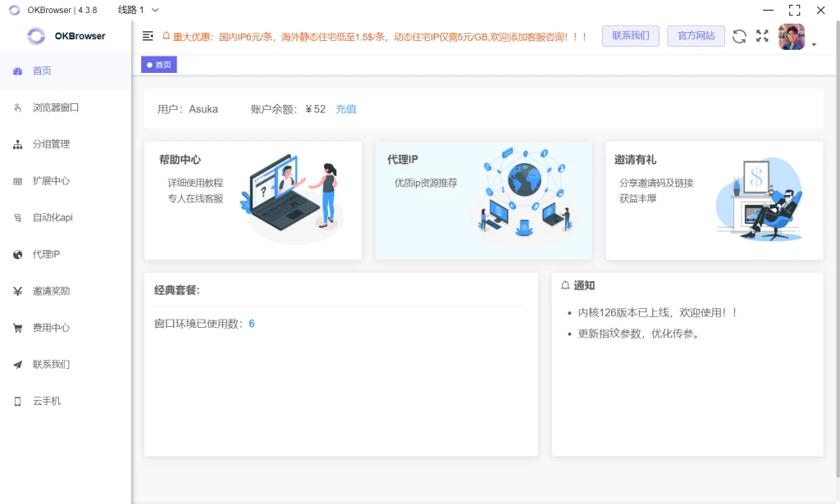840x504 pixels.
Task: Click the profile avatar thumbnail
Action: coord(791,36)
